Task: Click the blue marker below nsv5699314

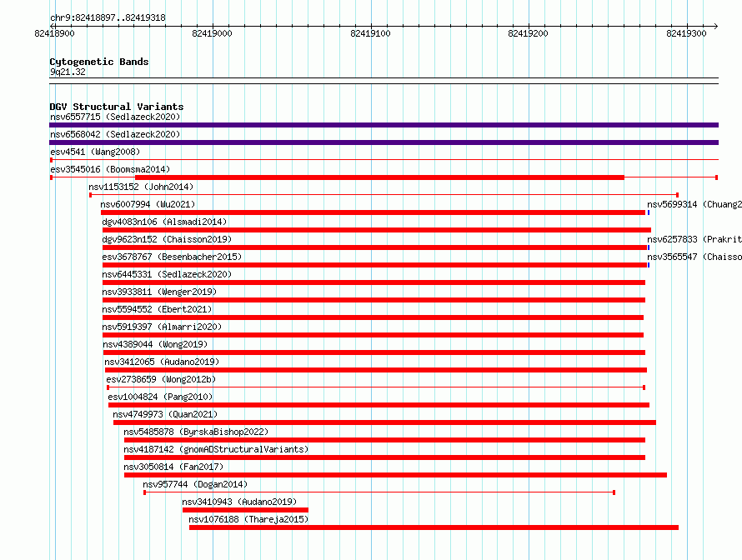Action: coord(649,212)
